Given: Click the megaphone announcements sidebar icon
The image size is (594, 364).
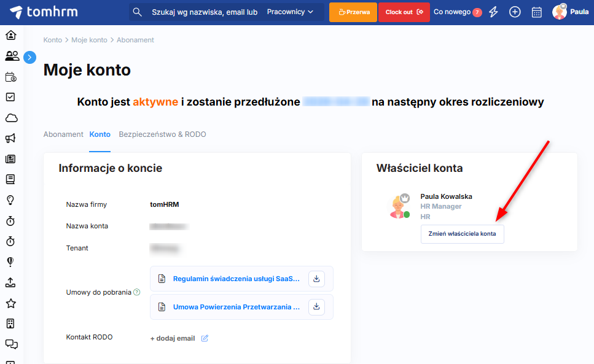Looking at the screenshot, I should (x=11, y=138).
